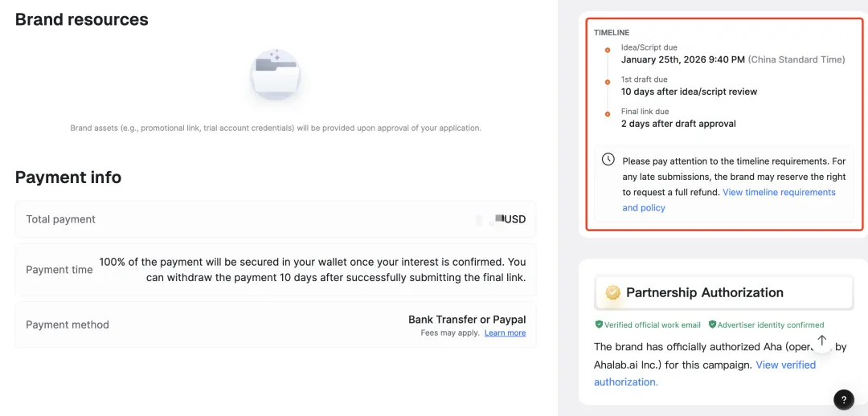Viewport: 868px width, 416px height.
Task: Click the Partnership Authorization header box
Action: click(x=723, y=293)
